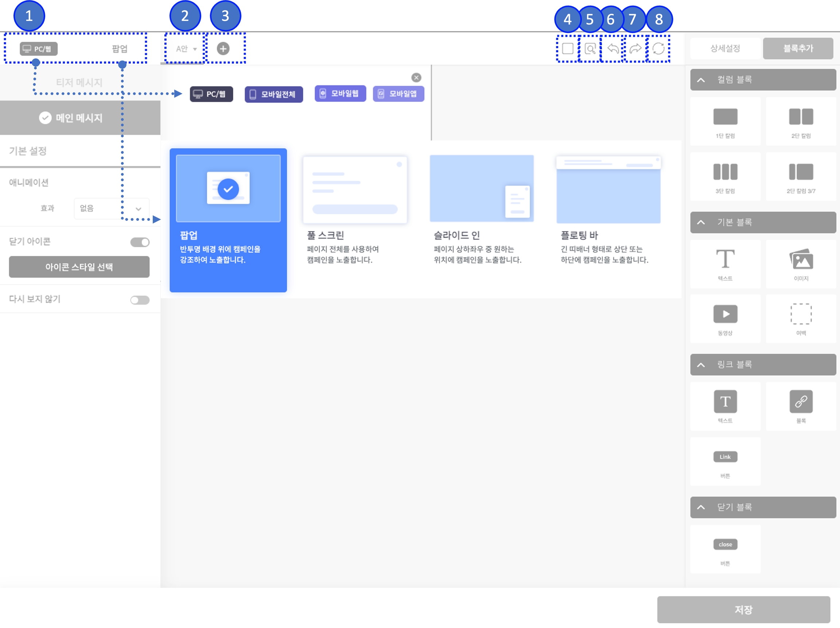Click the refresh/reset icon
This screenshot has height=628, width=840.
(x=658, y=48)
